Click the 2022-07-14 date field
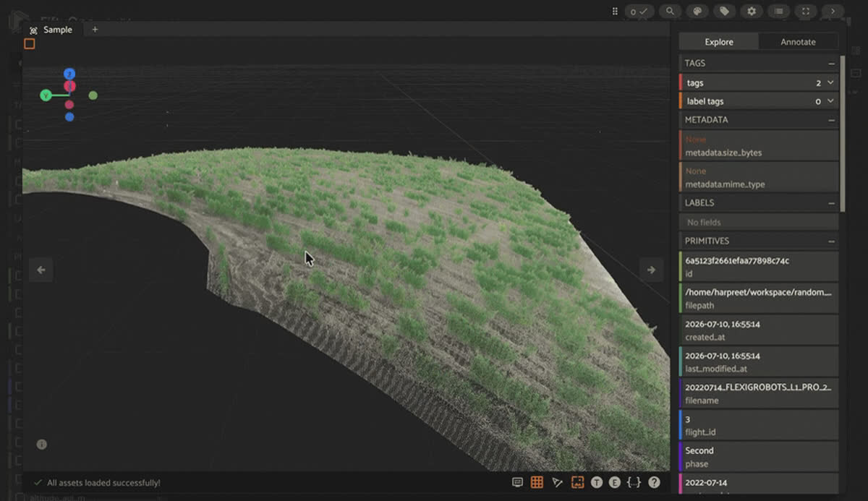 point(759,484)
